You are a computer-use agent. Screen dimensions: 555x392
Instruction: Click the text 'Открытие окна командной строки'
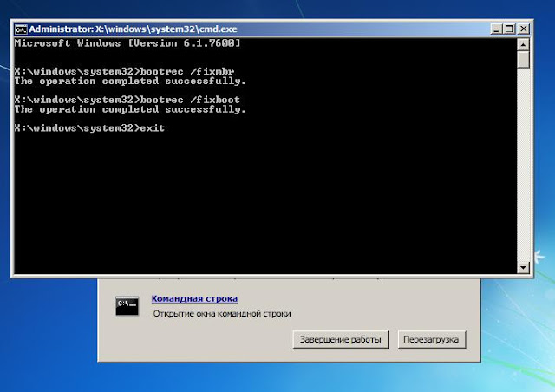pyautogui.click(x=222, y=314)
